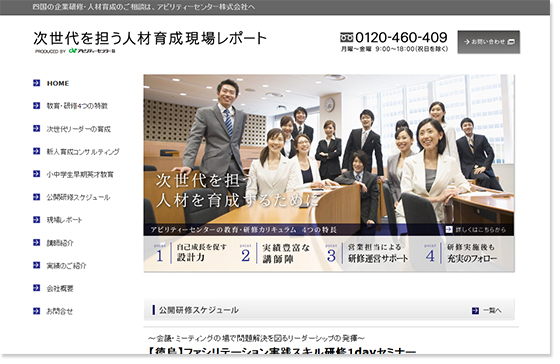This screenshot has width=560, height=364.
Task: Click the site title 次世代を担う人材育成現場レポート
Action: coord(150,38)
